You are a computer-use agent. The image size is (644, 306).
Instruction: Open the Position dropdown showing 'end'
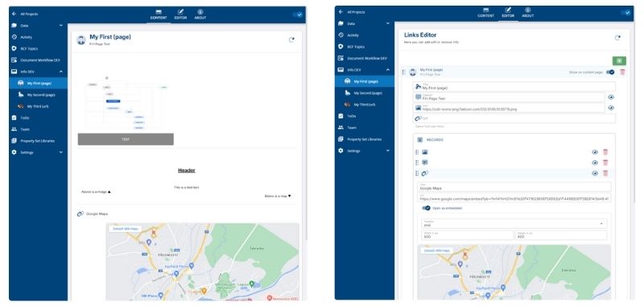514,223
